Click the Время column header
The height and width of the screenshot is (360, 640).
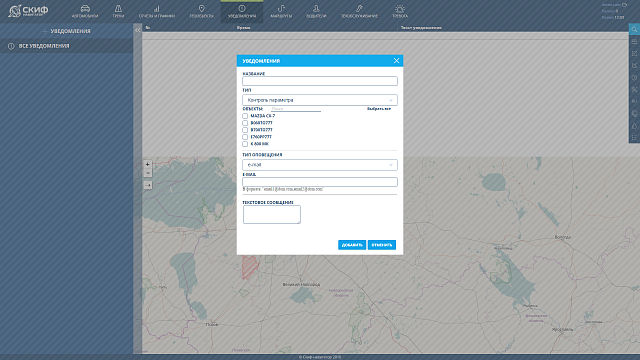(243, 28)
